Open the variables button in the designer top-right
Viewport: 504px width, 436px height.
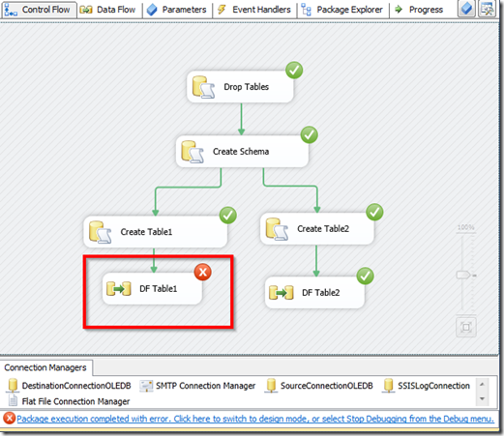466,9
